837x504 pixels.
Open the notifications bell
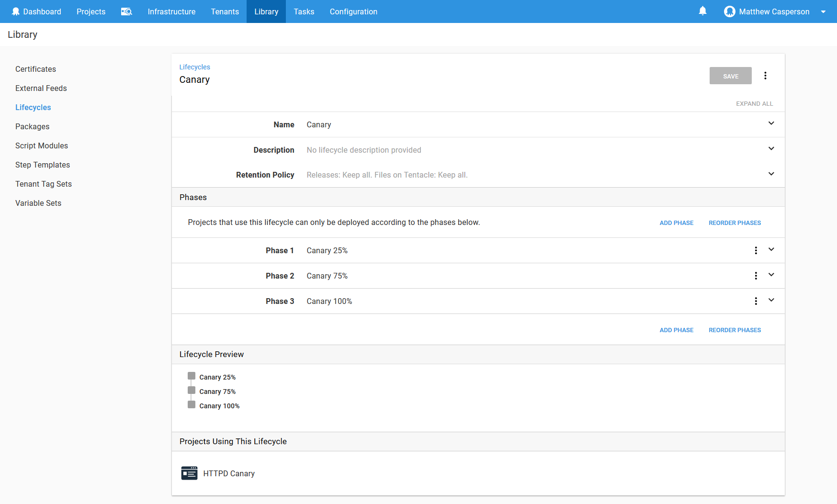pos(702,11)
